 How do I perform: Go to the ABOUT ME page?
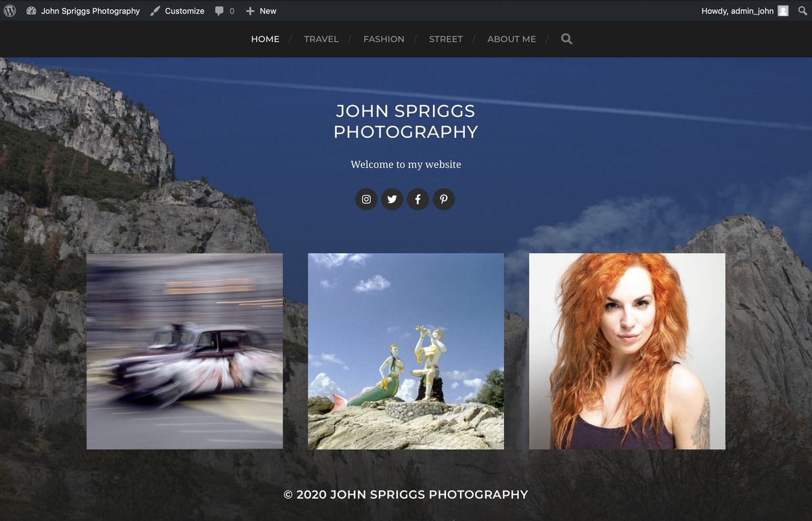tap(512, 39)
